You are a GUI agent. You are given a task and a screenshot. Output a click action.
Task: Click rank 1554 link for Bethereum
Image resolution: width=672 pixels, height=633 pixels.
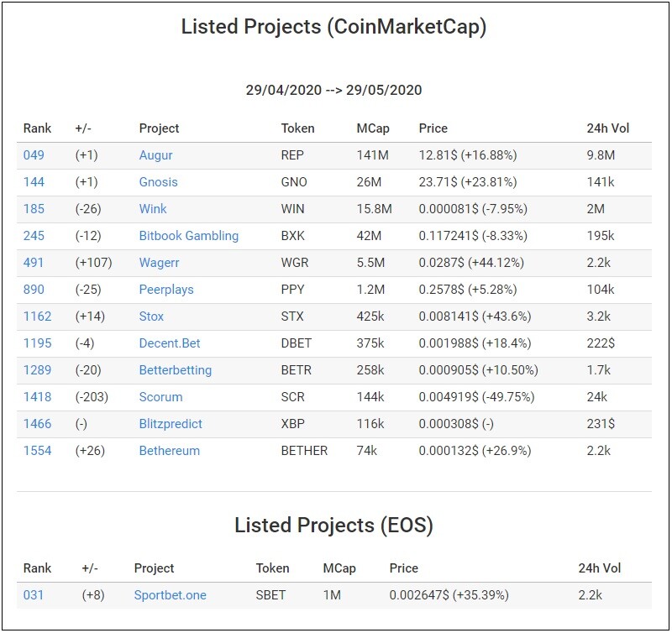(x=37, y=451)
